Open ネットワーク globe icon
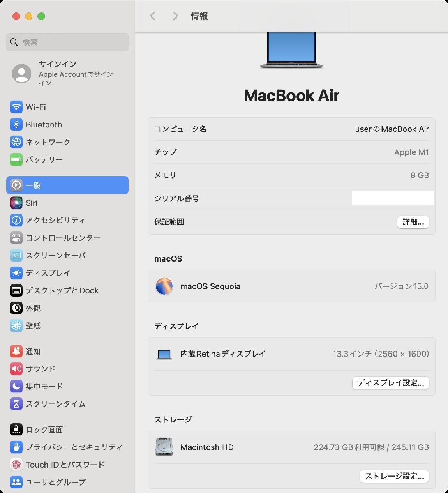This screenshot has height=493, width=448. 16,142
